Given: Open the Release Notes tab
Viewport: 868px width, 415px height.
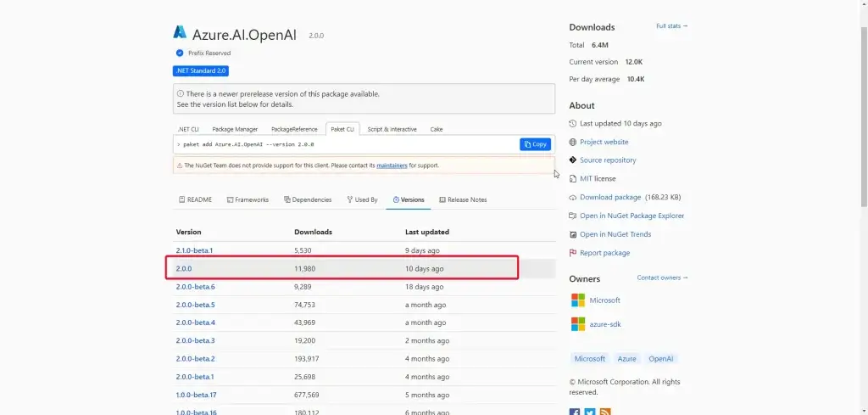Looking at the screenshot, I should pyautogui.click(x=463, y=199).
